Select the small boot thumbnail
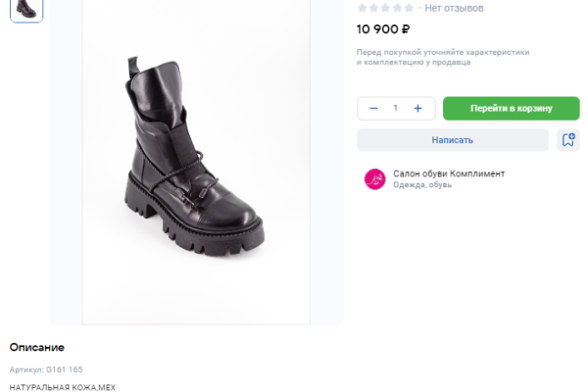Viewport: 588px width, 392px height. [26, 9]
